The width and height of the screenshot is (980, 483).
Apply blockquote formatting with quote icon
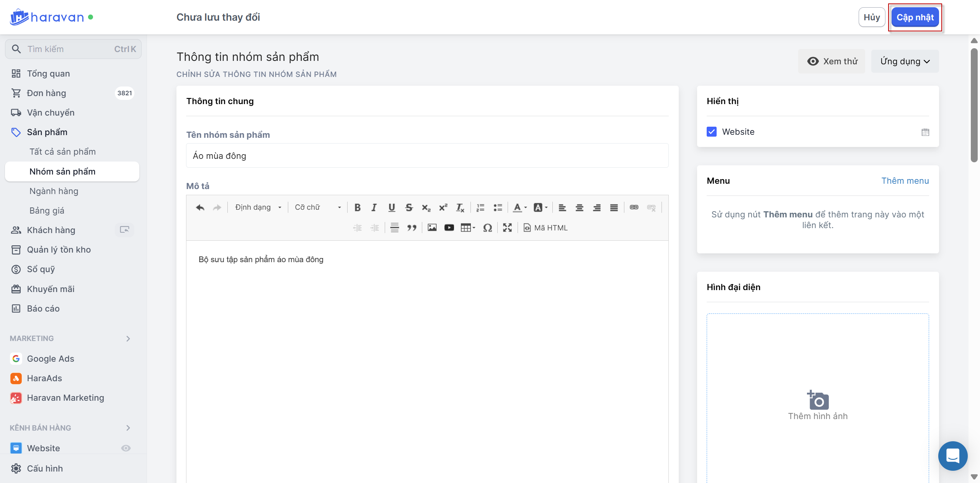click(412, 228)
